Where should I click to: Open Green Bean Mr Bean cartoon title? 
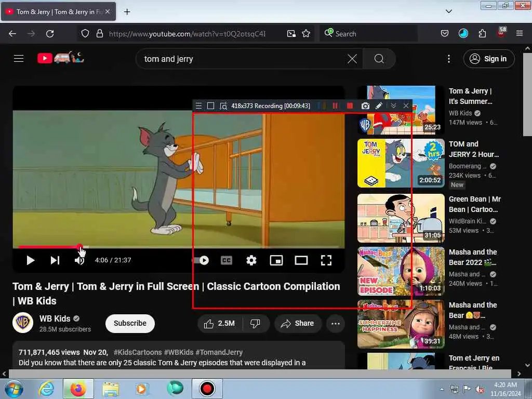tap(475, 204)
